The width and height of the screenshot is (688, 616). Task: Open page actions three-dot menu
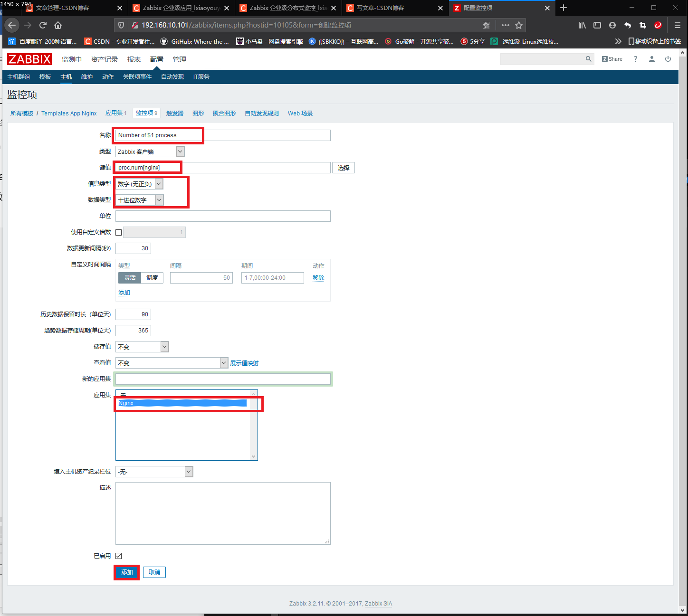pyautogui.click(x=505, y=25)
